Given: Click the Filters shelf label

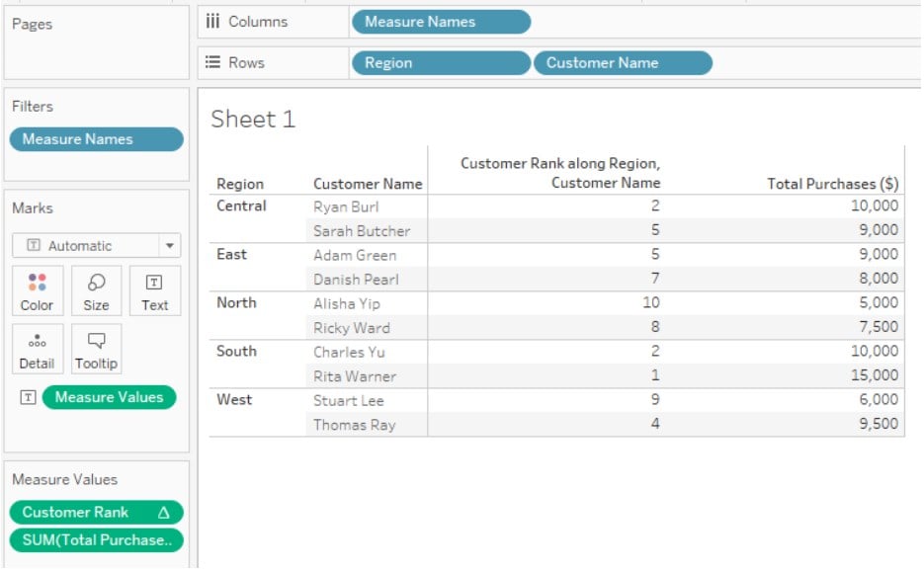Looking at the screenshot, I should point(33,107).
